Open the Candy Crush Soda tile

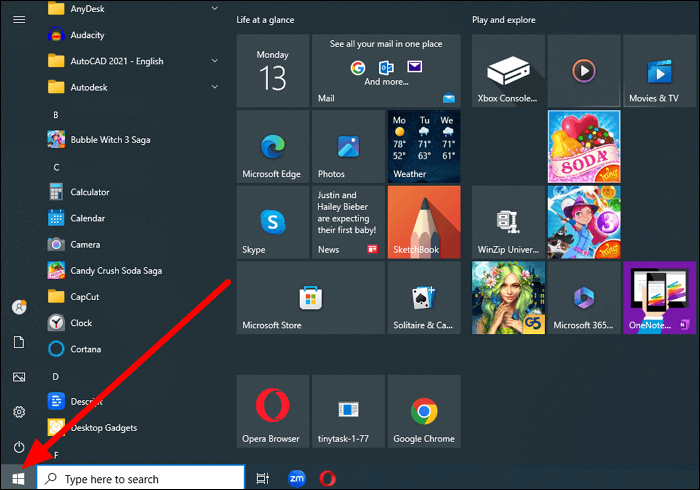(x=584, y=147)
